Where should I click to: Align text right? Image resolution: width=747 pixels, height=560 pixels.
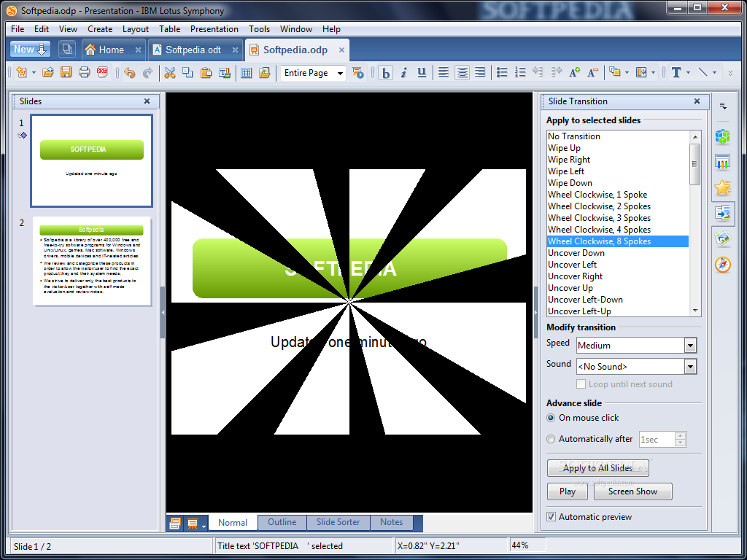point(480,72)
